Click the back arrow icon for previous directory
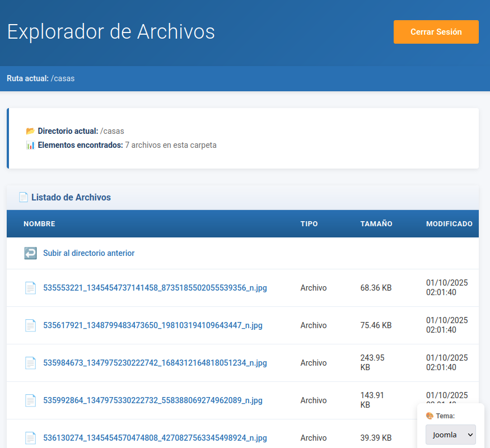 pos(30,253)
